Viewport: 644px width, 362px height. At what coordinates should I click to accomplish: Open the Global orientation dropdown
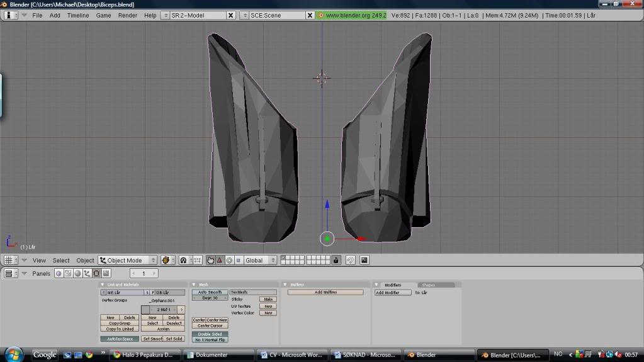(x=260, y=260)
